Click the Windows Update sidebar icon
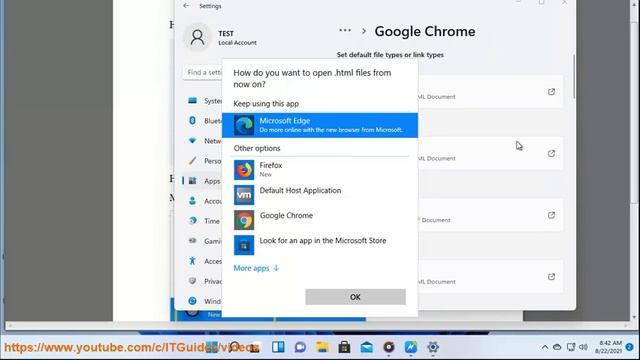Viewport: 640px width, 360px height. tap(192, 301)
